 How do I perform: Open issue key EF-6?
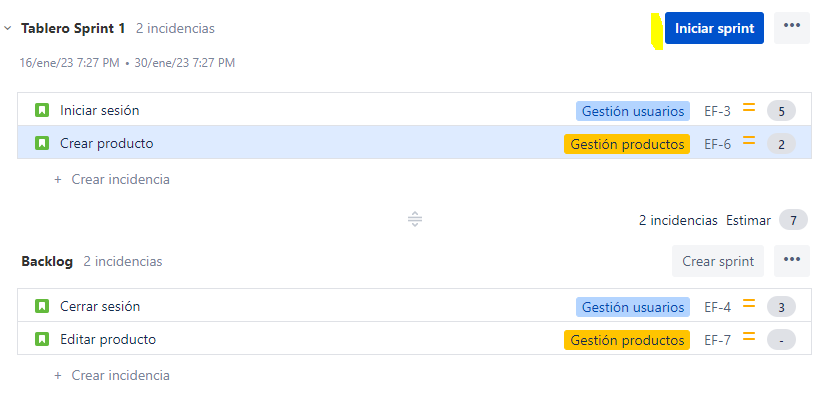(717, 144)
